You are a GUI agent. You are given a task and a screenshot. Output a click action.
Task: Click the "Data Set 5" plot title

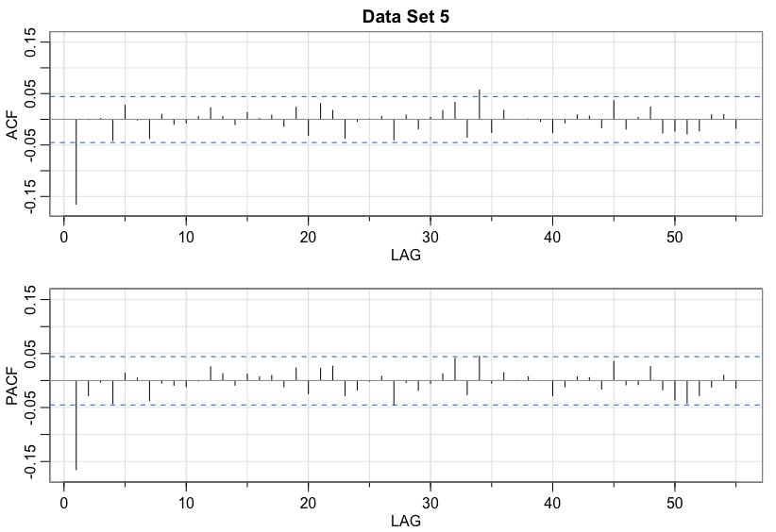pos(404,16)
